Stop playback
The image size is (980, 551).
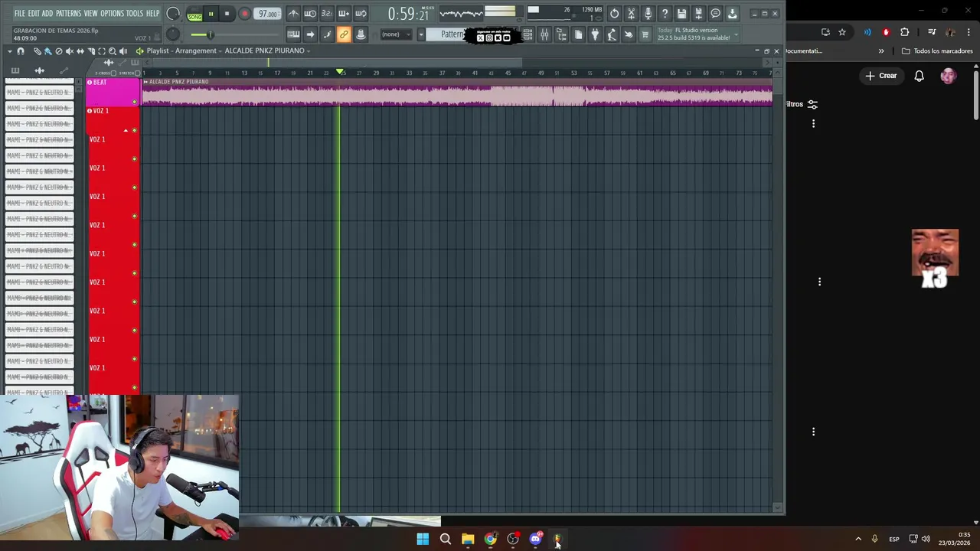[x=227, y=14]
